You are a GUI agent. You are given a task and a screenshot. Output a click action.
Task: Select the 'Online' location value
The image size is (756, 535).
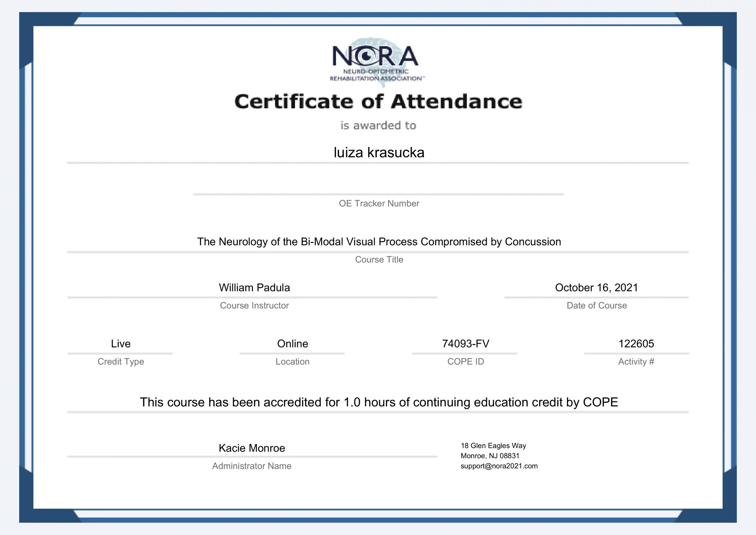(292, 343)
